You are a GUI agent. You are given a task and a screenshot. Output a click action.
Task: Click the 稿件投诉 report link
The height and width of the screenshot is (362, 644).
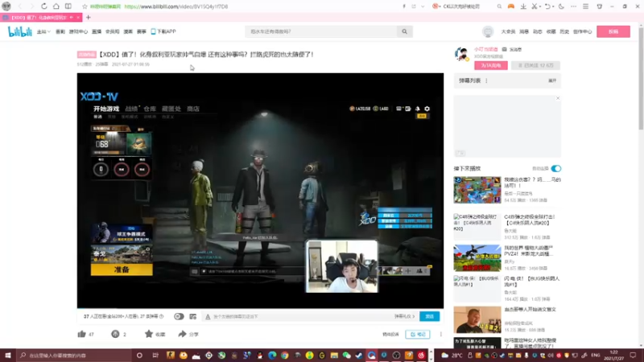[390, 334]
